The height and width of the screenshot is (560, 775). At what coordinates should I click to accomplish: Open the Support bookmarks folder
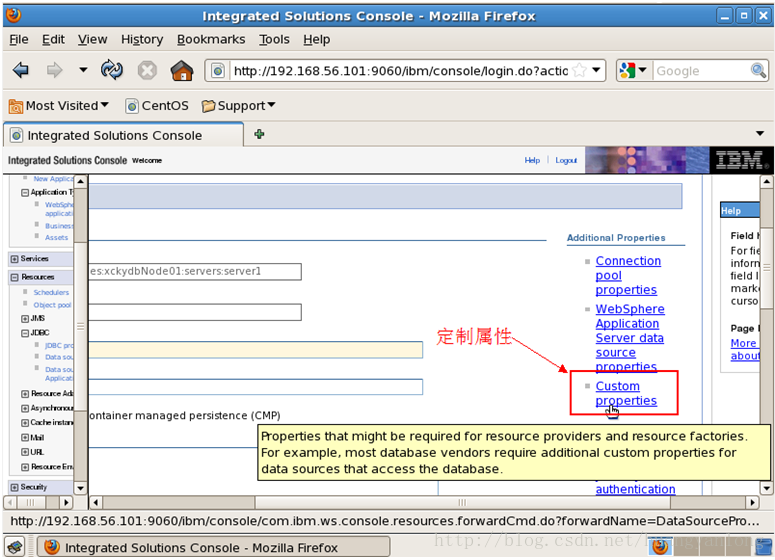pos(238,106)
